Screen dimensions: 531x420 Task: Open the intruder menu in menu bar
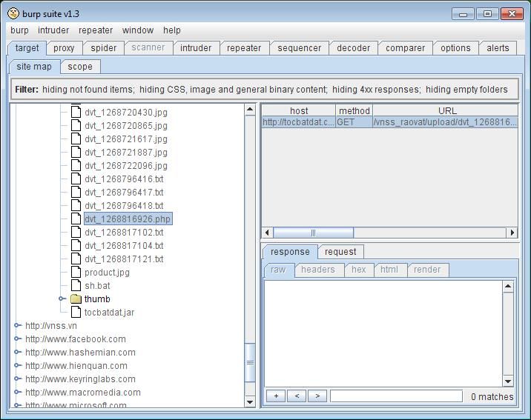pyautogui.click(x=53, y=30)
